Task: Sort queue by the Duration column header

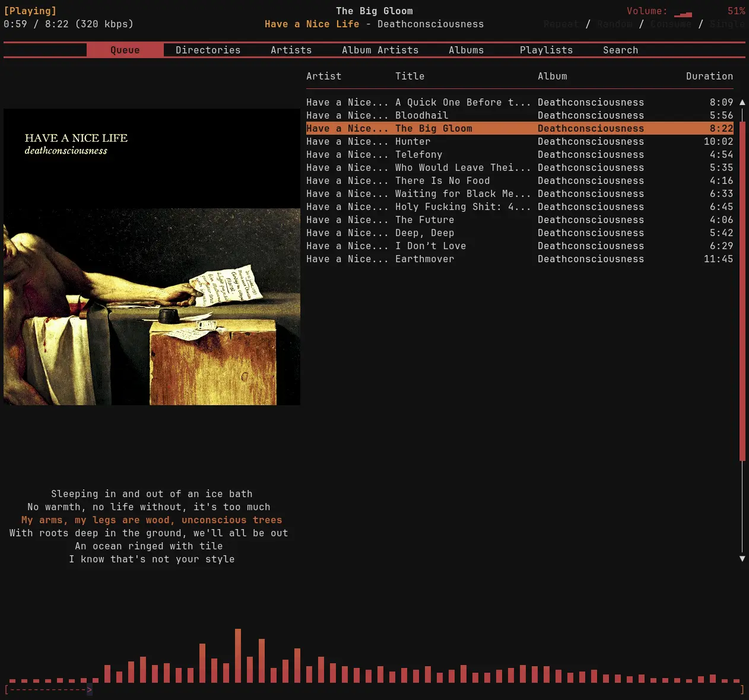Action: tap(710, 76)
